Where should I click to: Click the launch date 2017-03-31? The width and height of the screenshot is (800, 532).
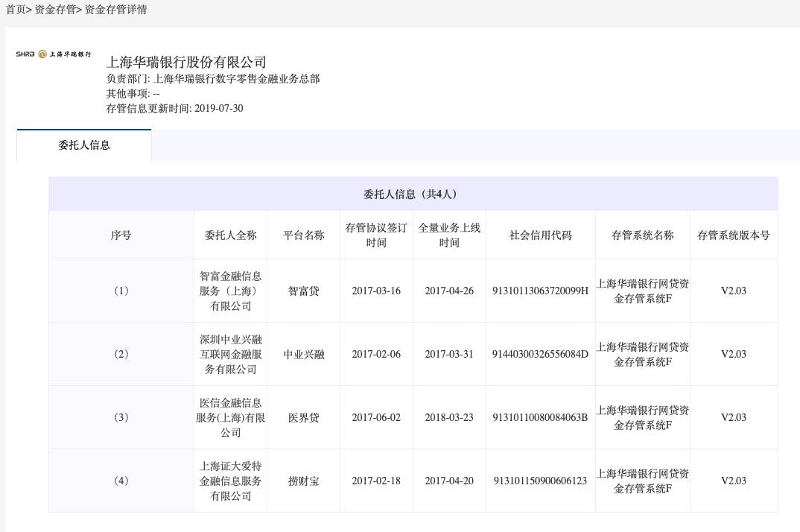(x=449, y=354)
